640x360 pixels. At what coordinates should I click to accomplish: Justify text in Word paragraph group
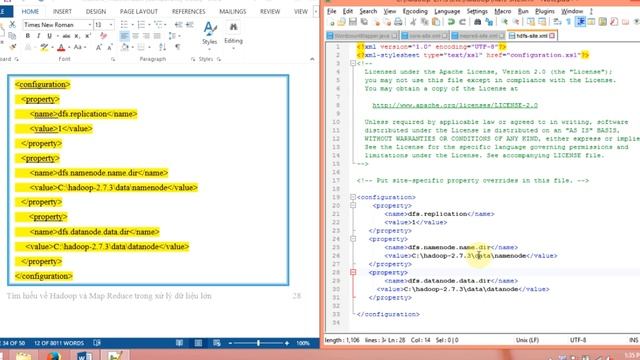coord(157,36)
